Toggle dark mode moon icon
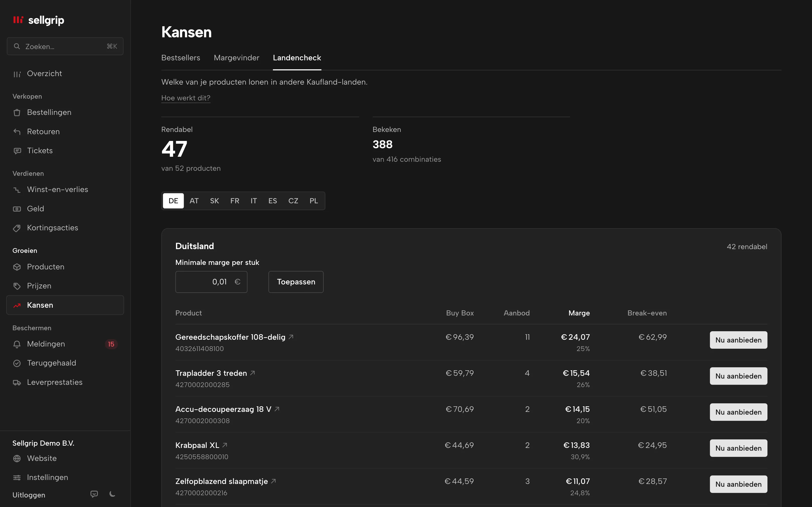The image size is (812, 507). [x=113, y=494]
